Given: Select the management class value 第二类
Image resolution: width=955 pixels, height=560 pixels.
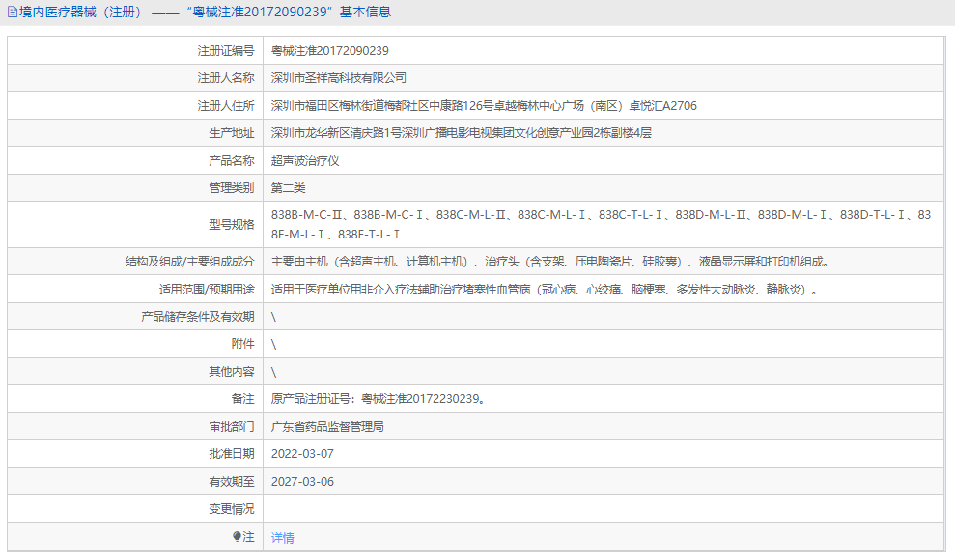Looking at the screenshot, I should tap(288, 188).
